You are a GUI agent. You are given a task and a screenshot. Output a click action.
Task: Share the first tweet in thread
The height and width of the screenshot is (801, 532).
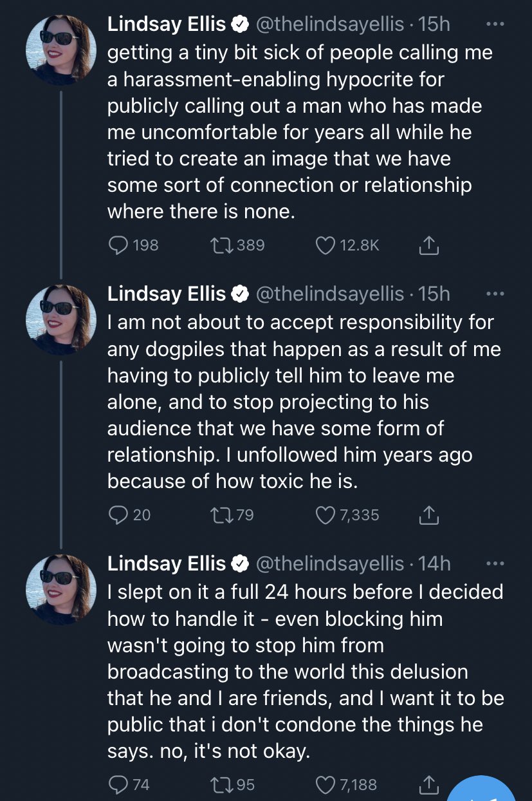(429, 245)
